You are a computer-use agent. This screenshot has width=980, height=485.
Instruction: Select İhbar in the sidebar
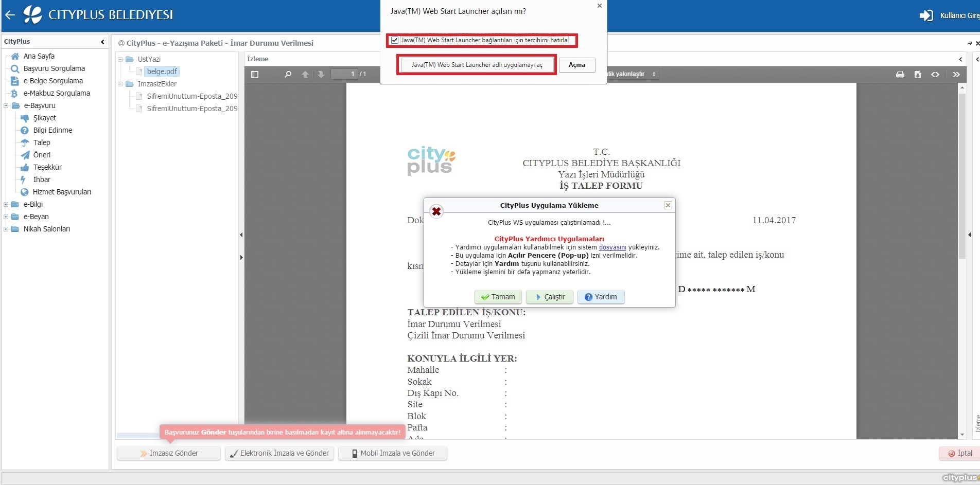click(42, 179)
